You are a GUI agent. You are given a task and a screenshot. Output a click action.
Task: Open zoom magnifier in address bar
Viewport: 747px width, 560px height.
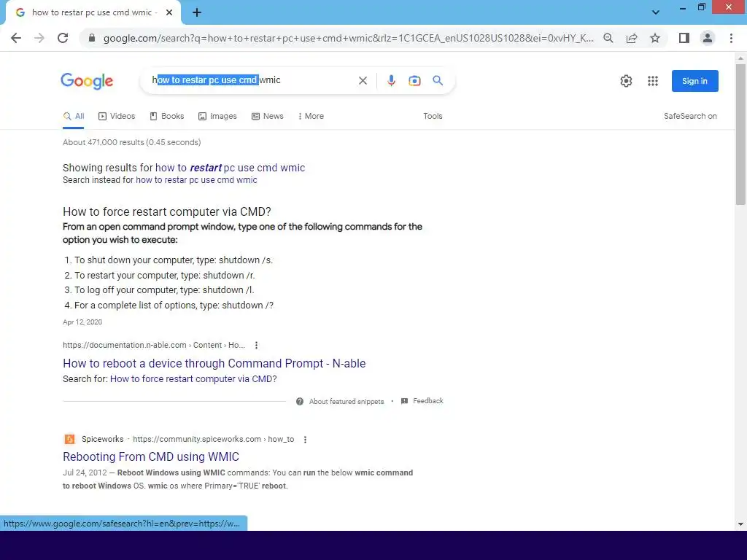pyautogui.click(x=608, y=38)
